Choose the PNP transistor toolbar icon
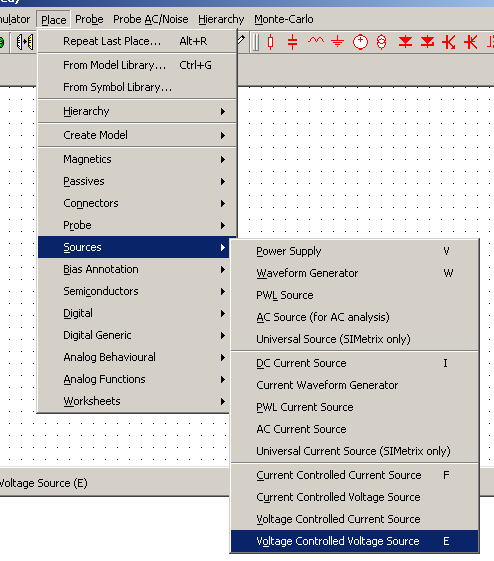This screenshot has width=494, height=561. (x=471, y=42)
